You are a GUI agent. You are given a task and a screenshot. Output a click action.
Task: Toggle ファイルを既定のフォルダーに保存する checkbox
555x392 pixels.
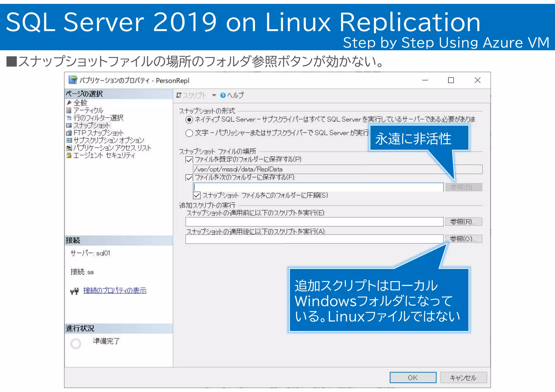point(189,160)
